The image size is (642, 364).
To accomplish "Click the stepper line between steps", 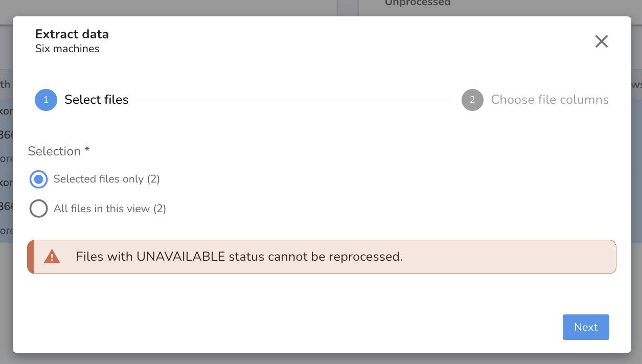I will [x=295, y=100].
